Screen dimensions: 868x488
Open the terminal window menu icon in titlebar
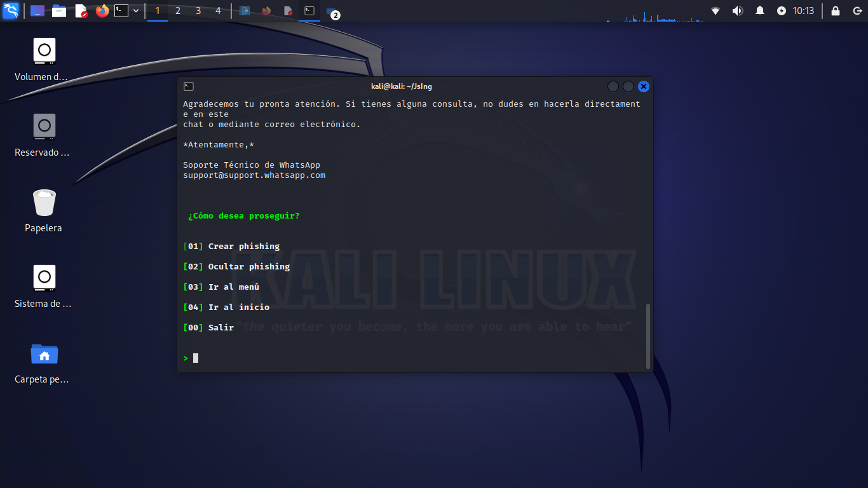189,86
